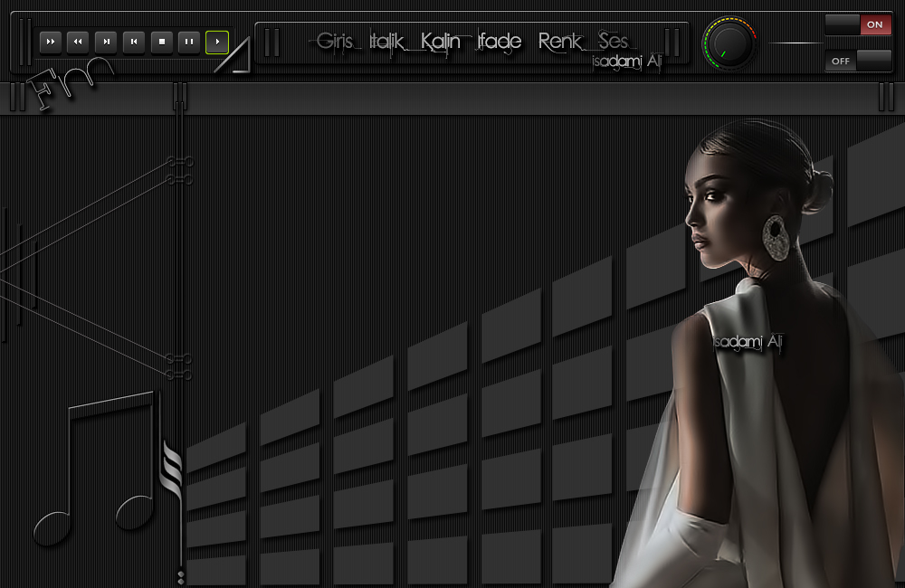Skip to the next track
Viewport: 905px width, 588px height.
coord(106,43)
